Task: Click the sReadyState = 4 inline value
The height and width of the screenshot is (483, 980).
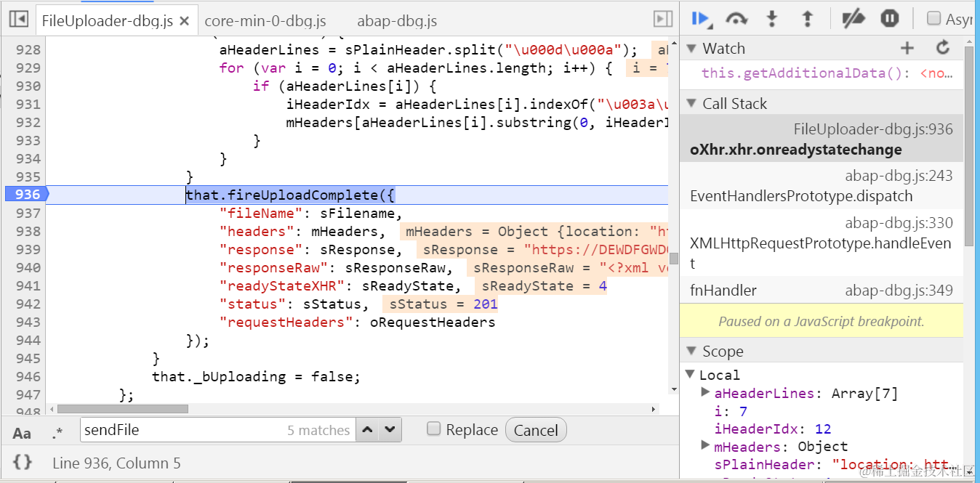Action: point(541,285)
